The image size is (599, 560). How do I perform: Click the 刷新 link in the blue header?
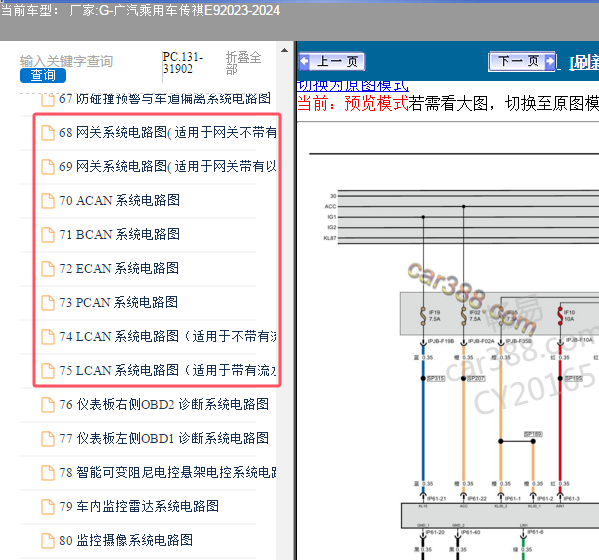584,62
